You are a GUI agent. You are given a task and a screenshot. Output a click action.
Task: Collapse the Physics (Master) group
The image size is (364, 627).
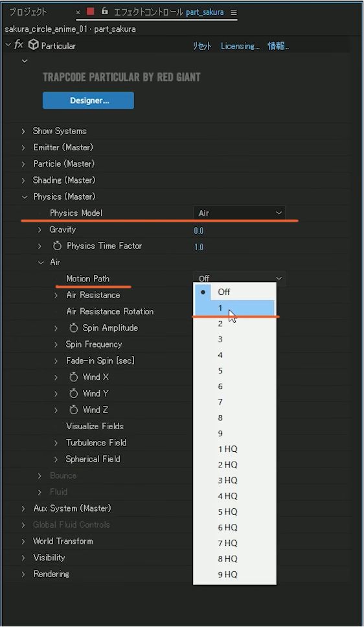pos(25,196)
